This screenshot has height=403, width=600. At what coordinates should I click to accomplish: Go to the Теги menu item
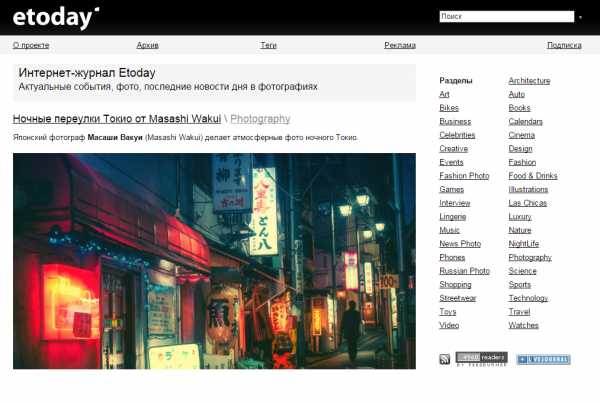268,45
